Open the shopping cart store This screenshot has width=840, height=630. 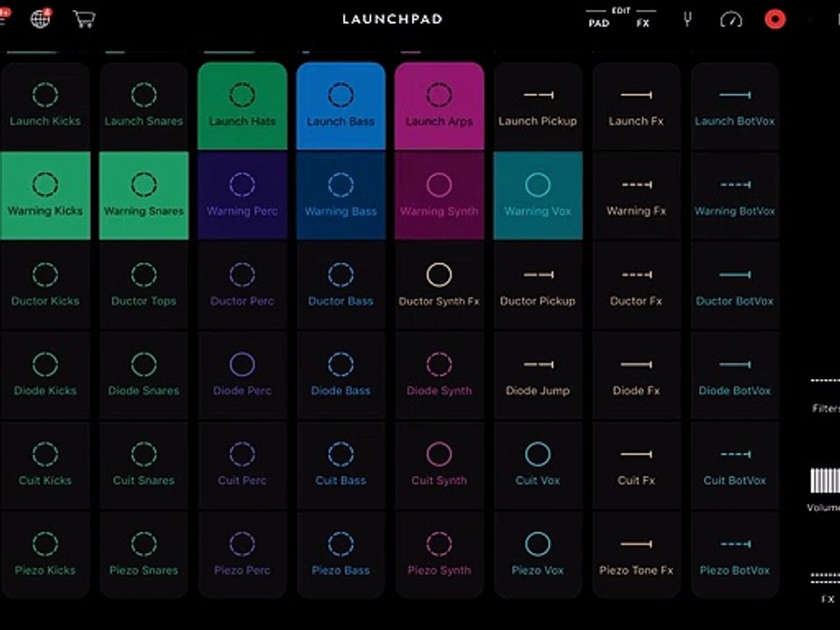[x=84, y=18]
